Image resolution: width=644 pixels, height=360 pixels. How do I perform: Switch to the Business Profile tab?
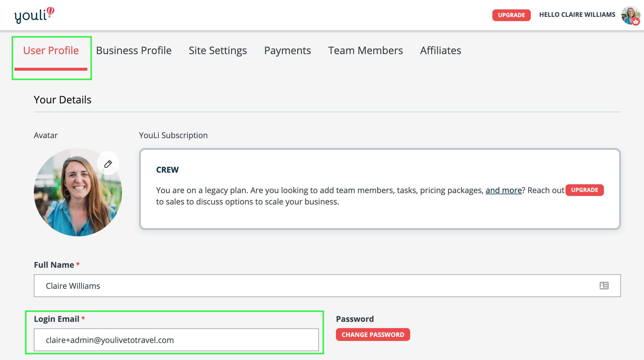[x=134, y=51]
